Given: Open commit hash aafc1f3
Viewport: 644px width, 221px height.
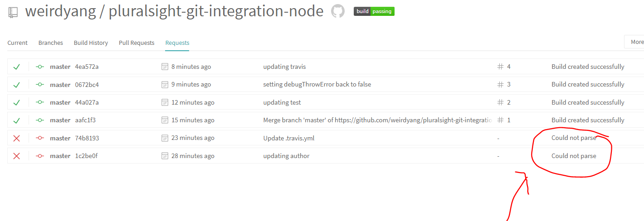Looking at the screenshot, I should tap(85, 120).
